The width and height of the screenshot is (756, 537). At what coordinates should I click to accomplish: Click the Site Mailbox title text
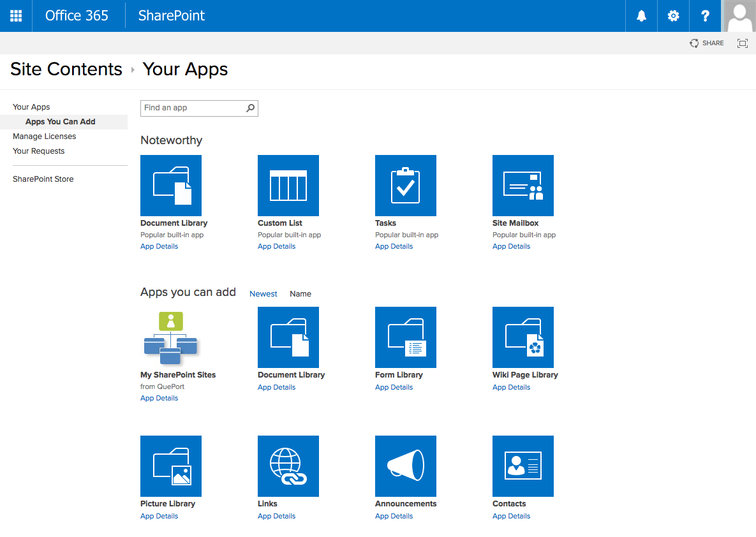[515, 223]
